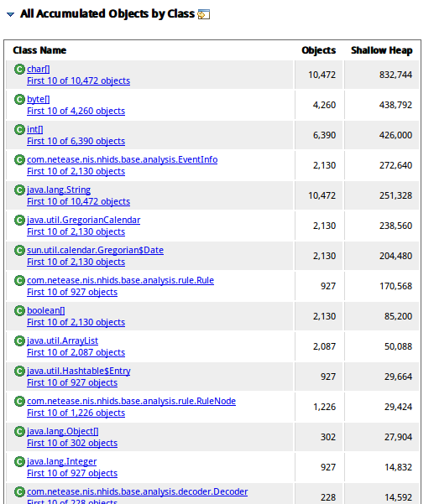Click the class icon next to boolean[]
The image size is (434, 504).
pyautogui.click(x=19, y=311)
